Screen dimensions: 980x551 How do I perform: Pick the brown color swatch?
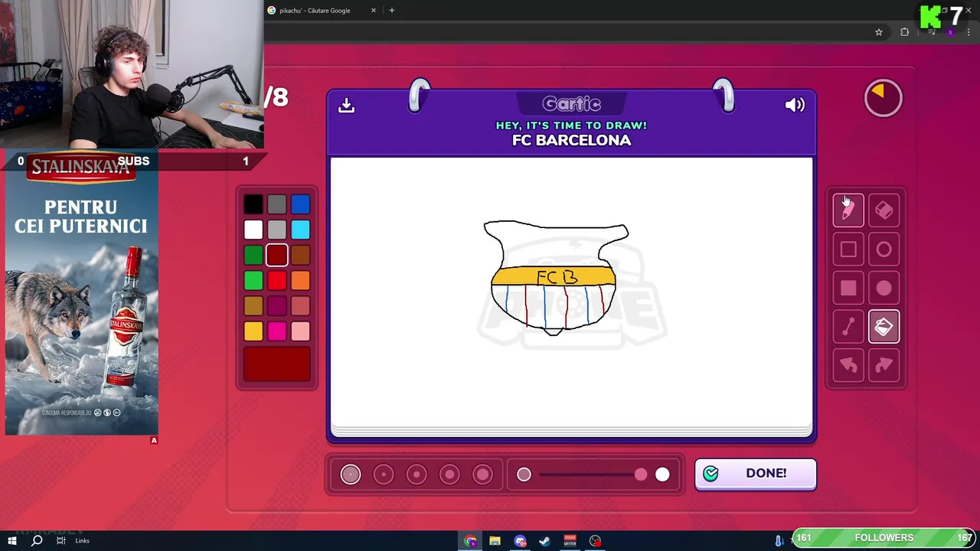click(x=301, y=255)
